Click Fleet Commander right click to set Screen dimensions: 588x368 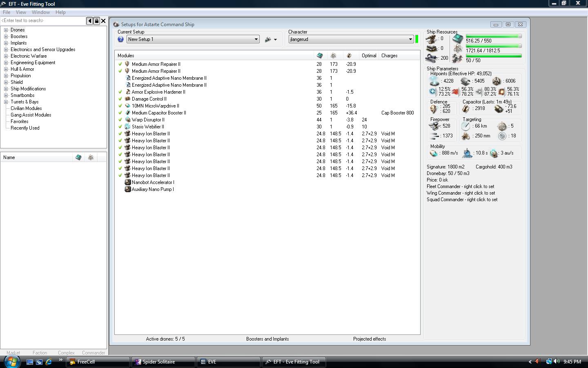point(460,186)
